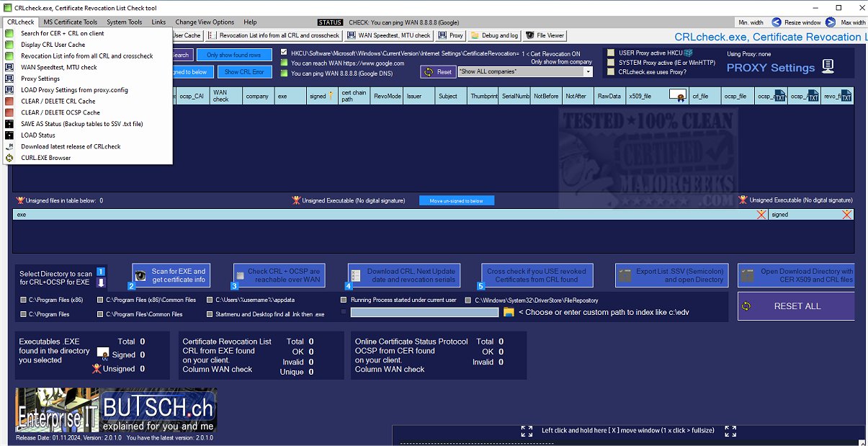
Task: Click the red icon beside CLEAR / DELETE OCSP Cache
Action: click(9, 112)
